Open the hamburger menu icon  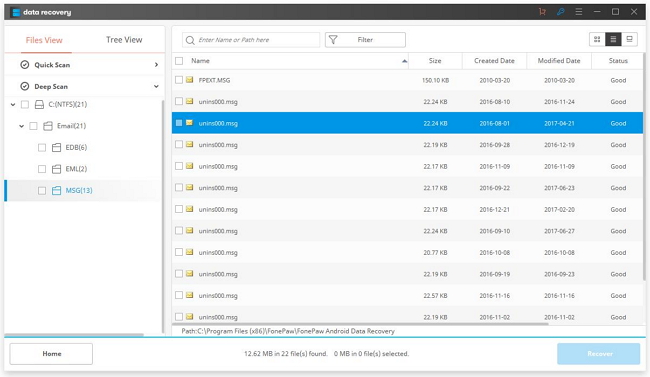pyautogui.click(x=579, y=12)
